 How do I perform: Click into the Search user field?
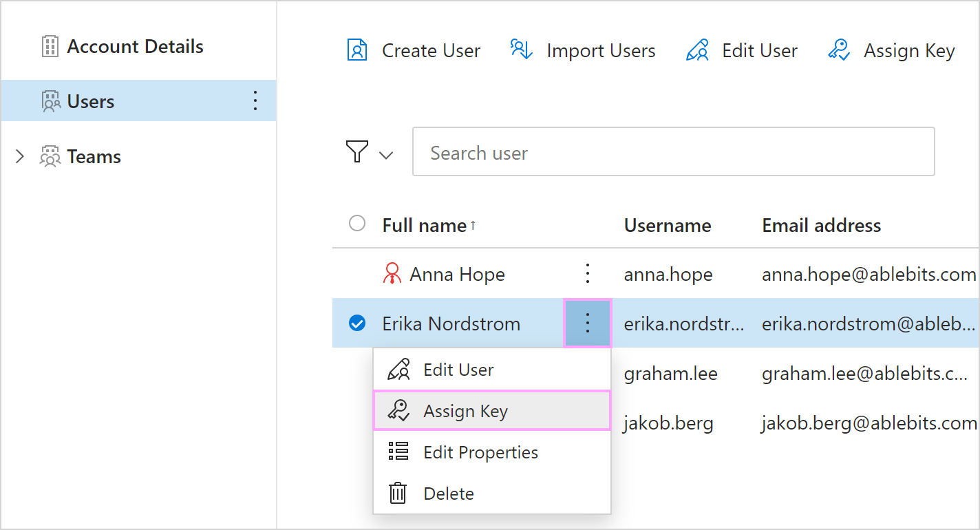click(673, 151)
